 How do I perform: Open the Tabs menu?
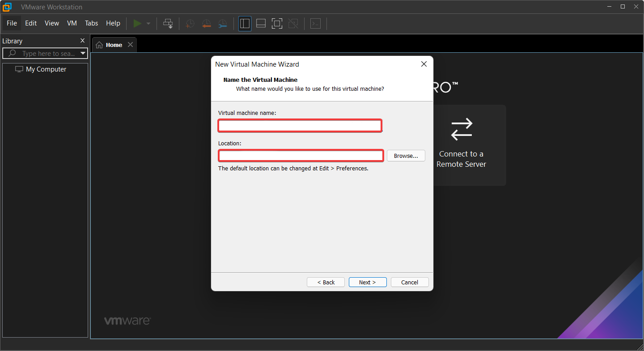click(92, 23)
